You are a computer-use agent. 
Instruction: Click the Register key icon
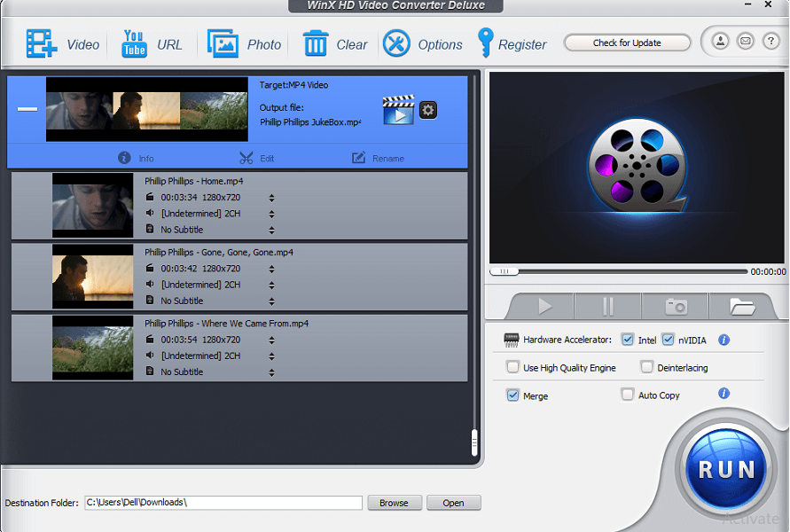coord(485,43)
